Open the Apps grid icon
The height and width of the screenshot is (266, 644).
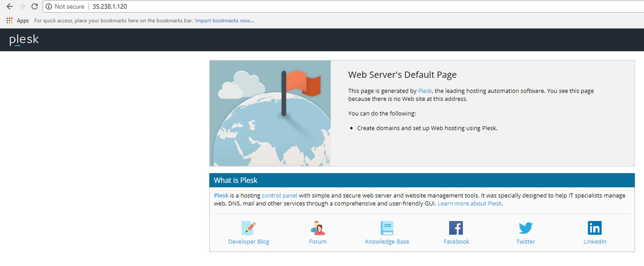(x=10, y=20)
